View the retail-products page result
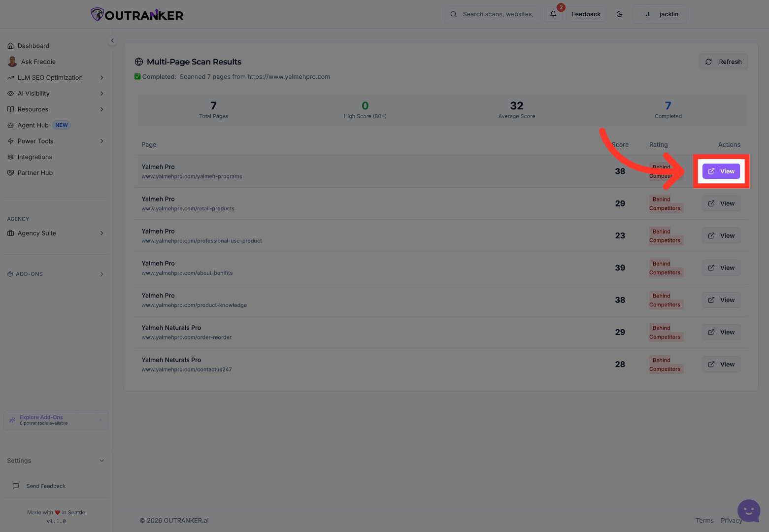The image size is (769, 532). pos(721,203)
